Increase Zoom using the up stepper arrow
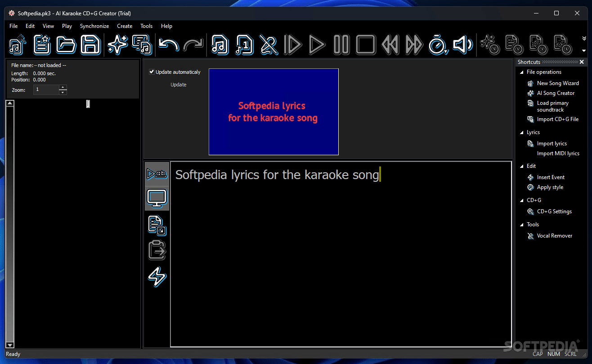The height and width of the screenshot is (364, 592). pos(63,87)
